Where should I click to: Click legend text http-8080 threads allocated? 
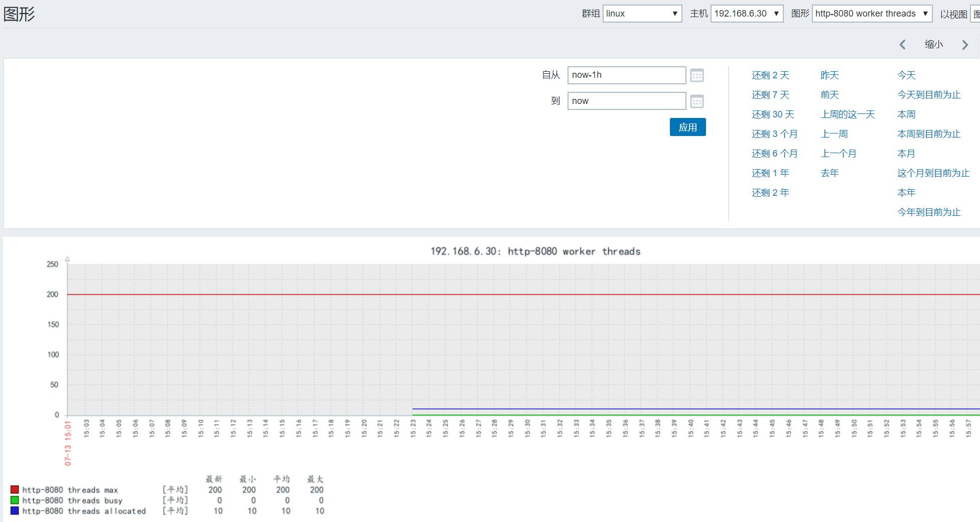click(84, 511)
